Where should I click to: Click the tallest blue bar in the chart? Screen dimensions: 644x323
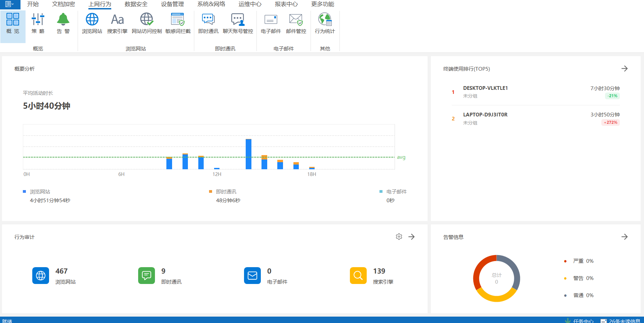pos(248,154)
